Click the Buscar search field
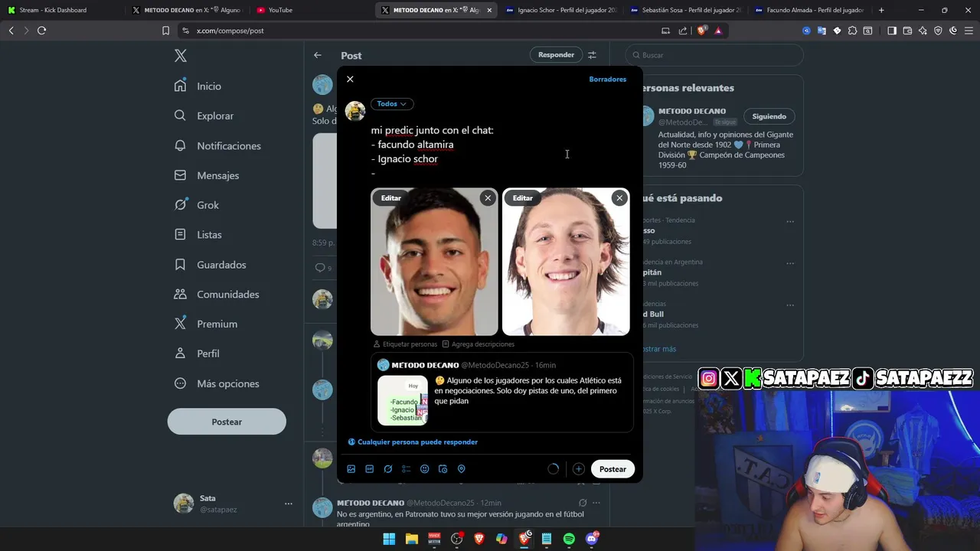This screenshot has height=551, width=980. 714,55
